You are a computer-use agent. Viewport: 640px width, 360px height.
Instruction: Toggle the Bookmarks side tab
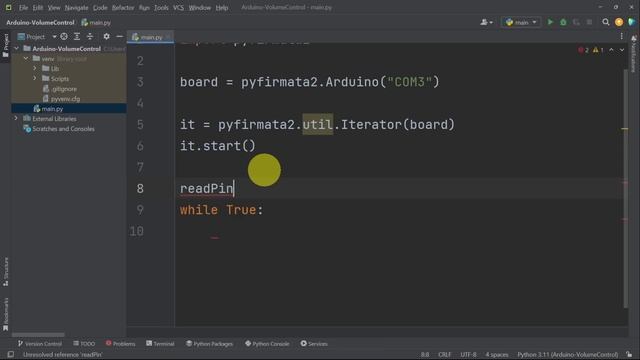(6, 314)
